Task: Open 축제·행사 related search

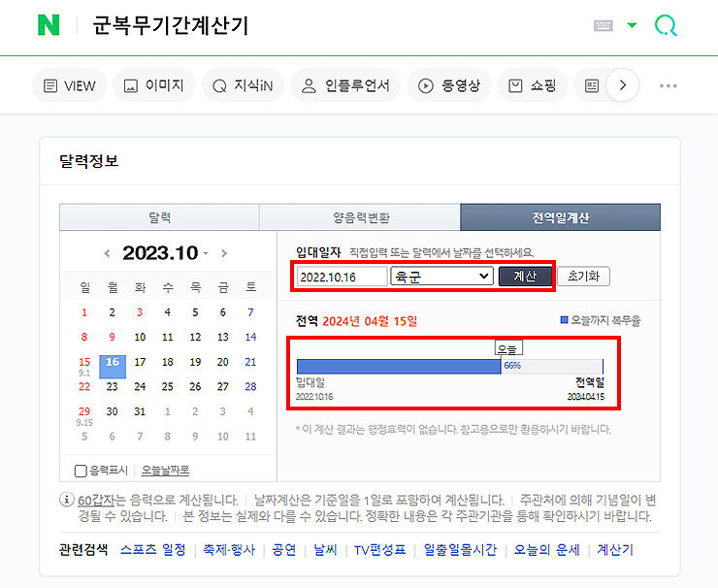Action: (229, 549)
